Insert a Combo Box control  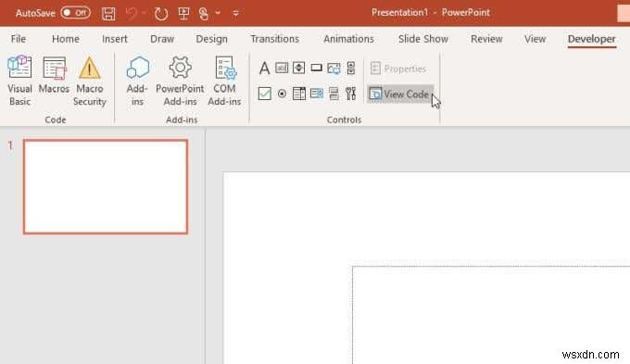(299, 94)
